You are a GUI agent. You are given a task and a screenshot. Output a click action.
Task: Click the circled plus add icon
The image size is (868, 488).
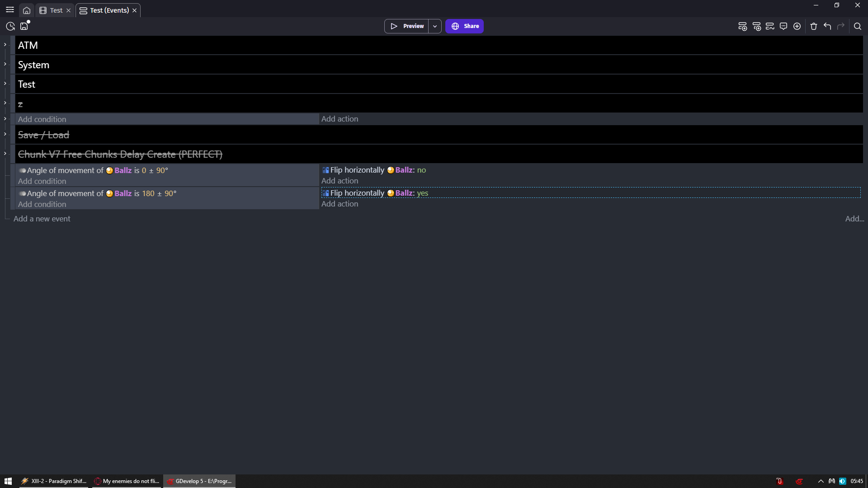(x=797, y=26)
